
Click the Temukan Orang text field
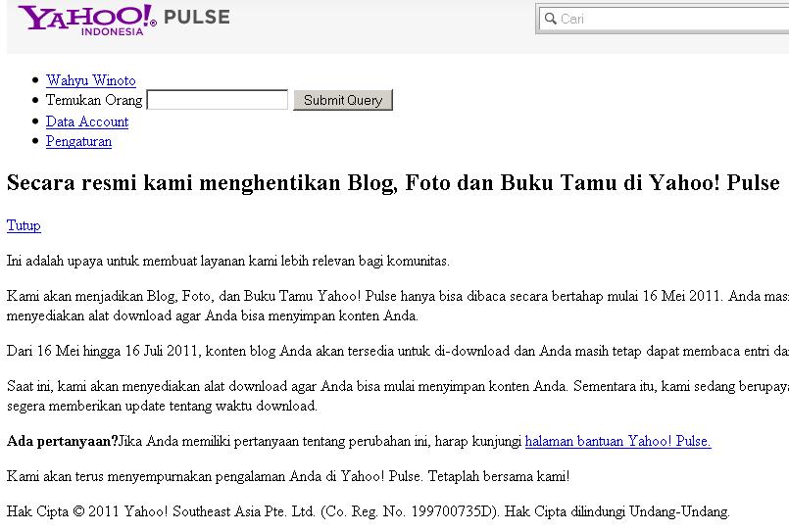click(x=218, y=100)
